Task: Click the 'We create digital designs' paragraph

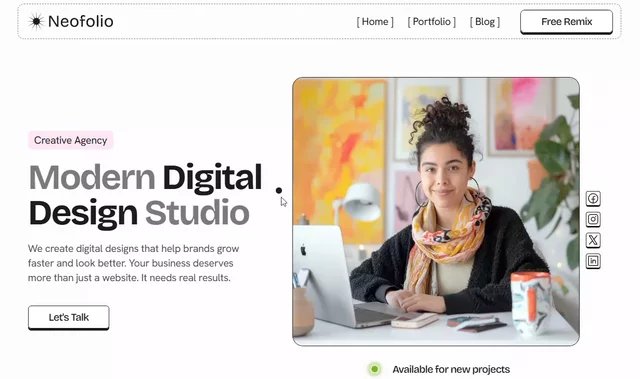Action: [x=133, y=263]
